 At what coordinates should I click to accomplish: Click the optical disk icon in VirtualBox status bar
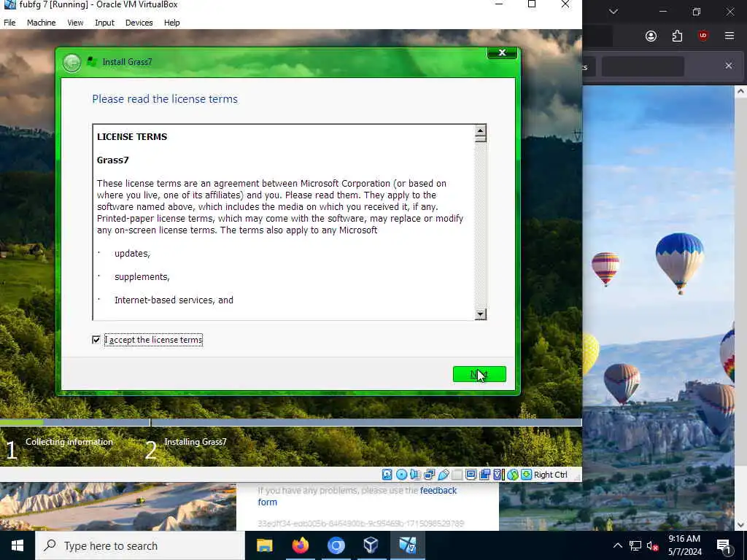[x=402, y=474]
